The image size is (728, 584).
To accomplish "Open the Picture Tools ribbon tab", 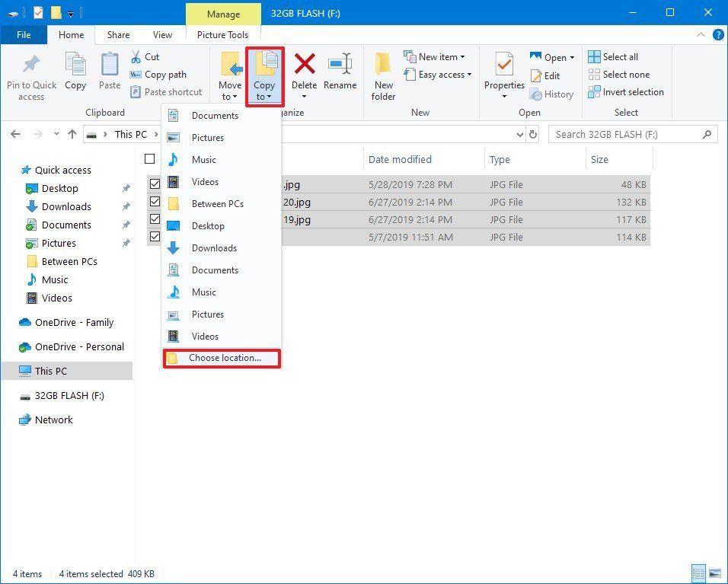I will [x=222, y=34].
